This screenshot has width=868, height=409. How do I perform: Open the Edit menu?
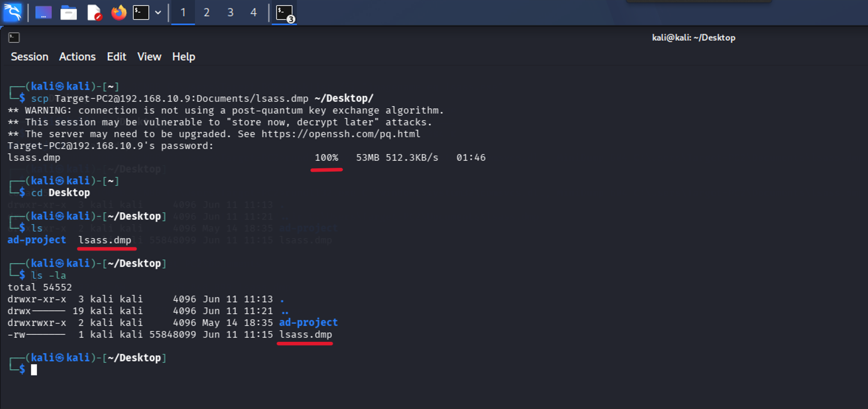(116, 57)
